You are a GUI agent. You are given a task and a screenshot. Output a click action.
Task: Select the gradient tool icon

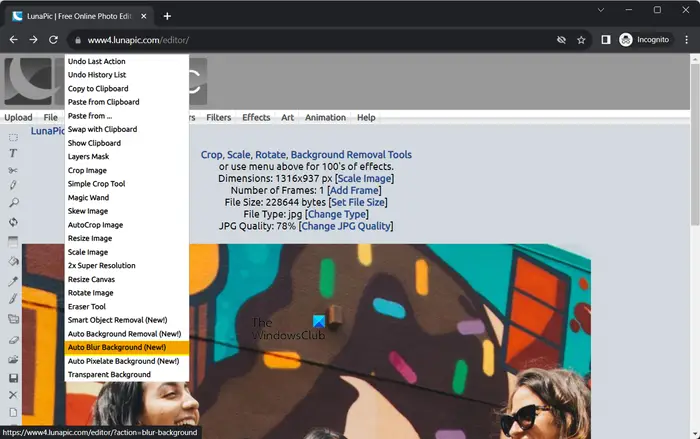(13, 242)
